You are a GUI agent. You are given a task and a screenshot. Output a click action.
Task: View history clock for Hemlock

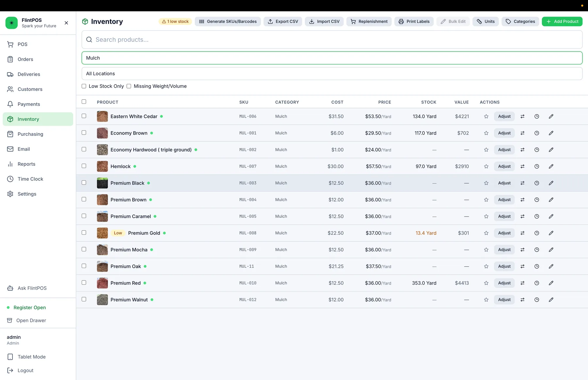[x=537, y=166]
